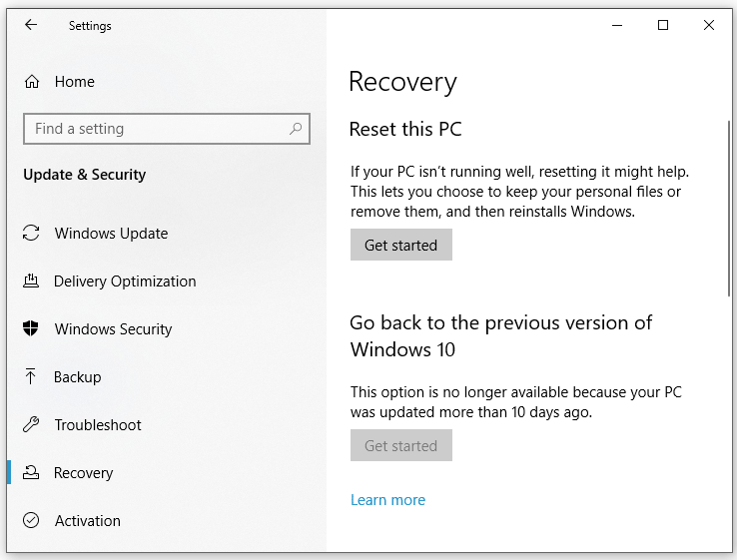Click the Home house icon

32,82
